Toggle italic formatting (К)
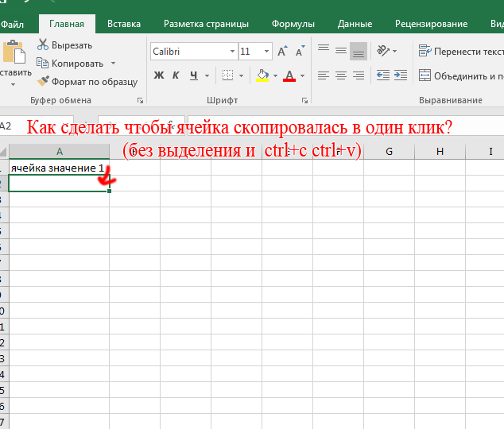Image resolution: width=504 pixels, height=429 pixels. pyautogui.click(x=176, y=75)
